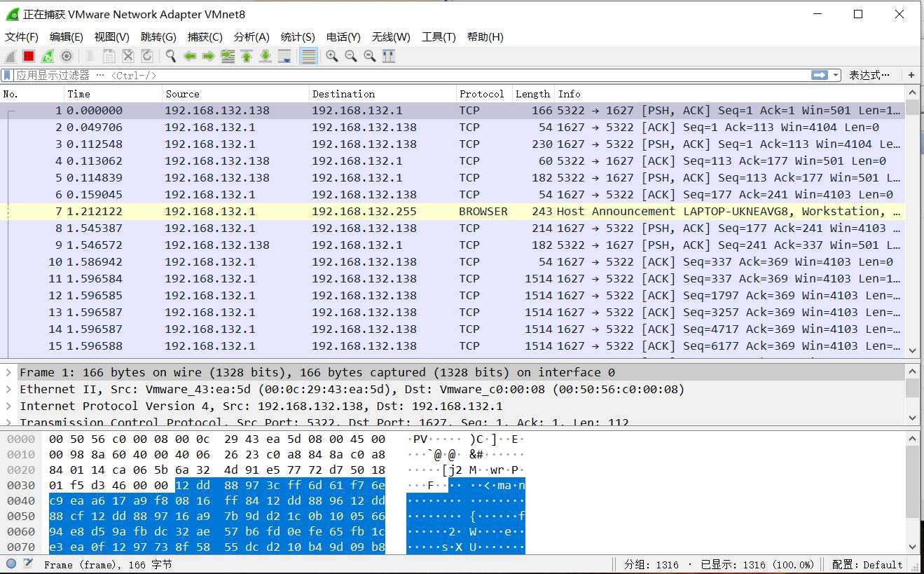Open the find packet magnifier

(171, 57)
